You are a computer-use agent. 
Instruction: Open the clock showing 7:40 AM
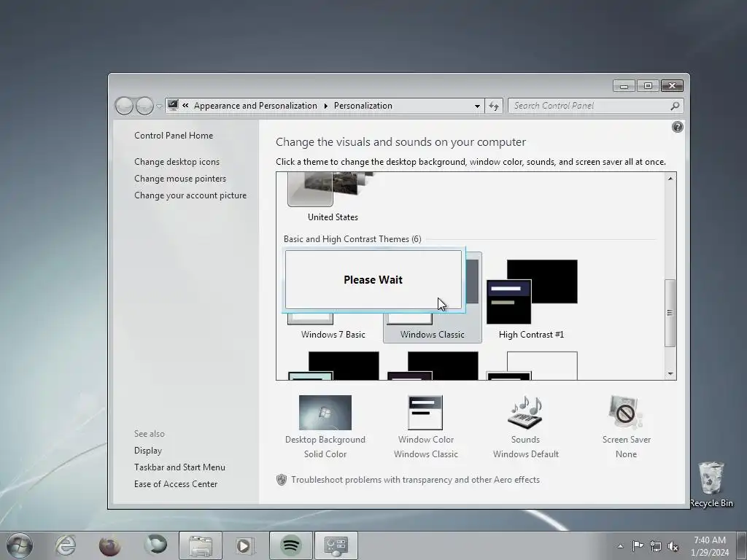click(710, 546)
